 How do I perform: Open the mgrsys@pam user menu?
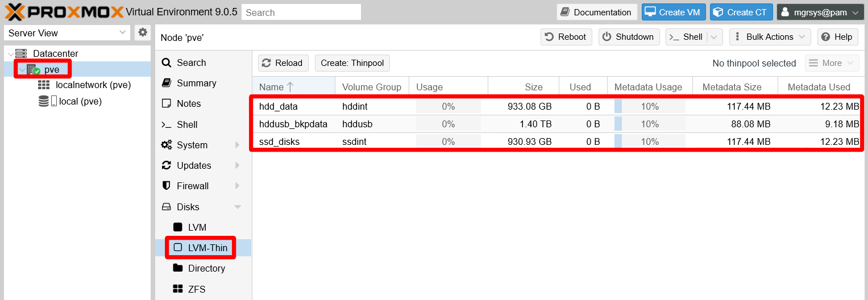click(820, 12)
